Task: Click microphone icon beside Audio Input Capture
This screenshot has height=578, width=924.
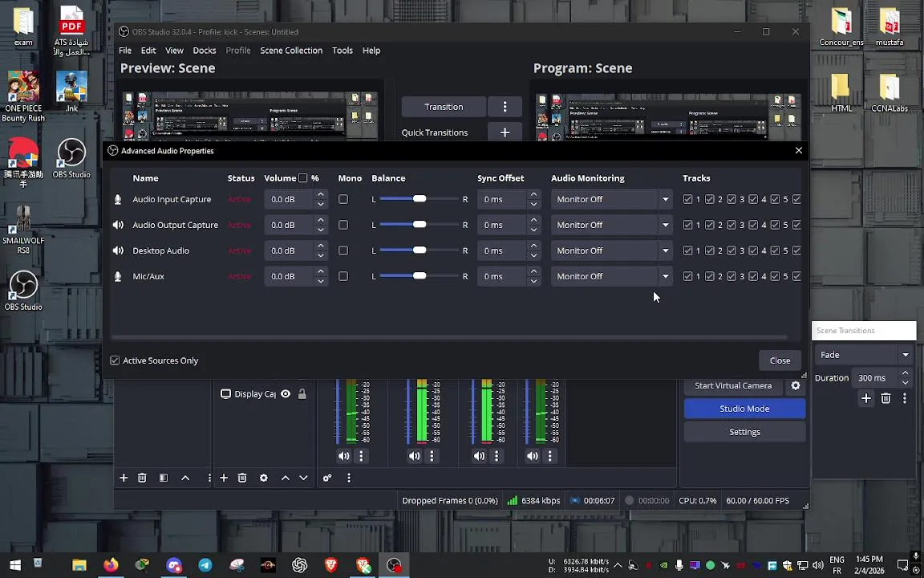Action: tap(118, 199)
